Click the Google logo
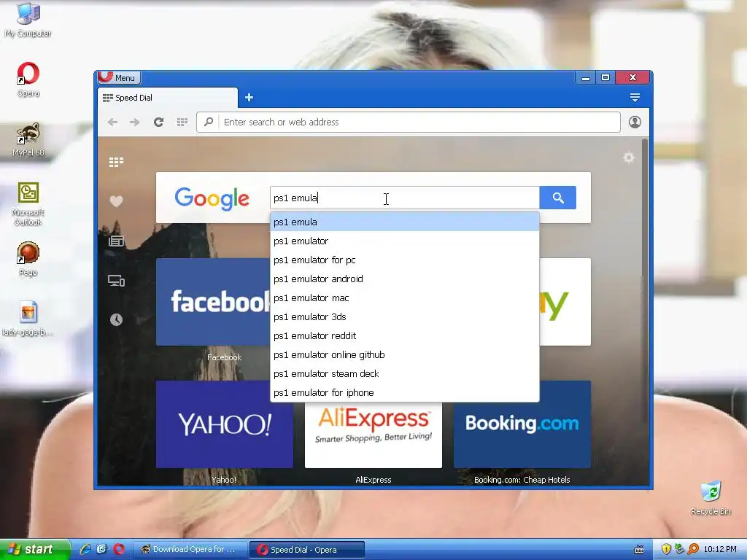The image size is (747, 560). click(x=212, y=198)
